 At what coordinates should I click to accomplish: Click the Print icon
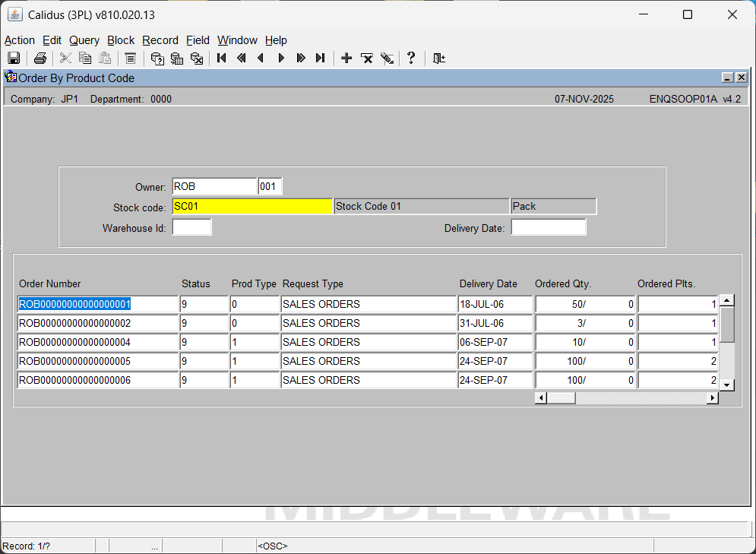pyautogui.click(x=40, y=59)
